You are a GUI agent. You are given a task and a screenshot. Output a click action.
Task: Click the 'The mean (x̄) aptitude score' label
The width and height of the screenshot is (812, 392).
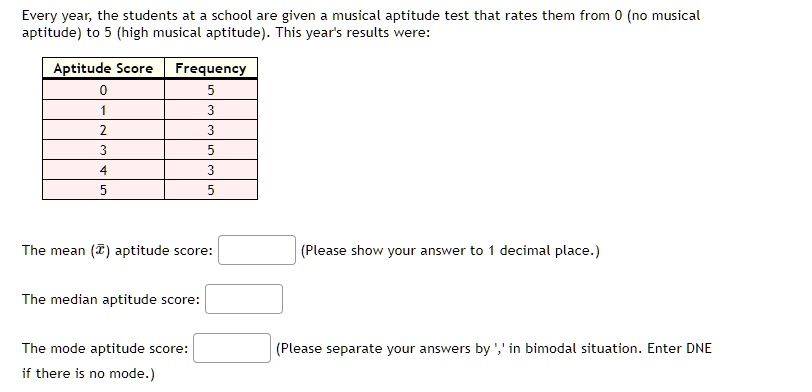[x=117, y=251]
